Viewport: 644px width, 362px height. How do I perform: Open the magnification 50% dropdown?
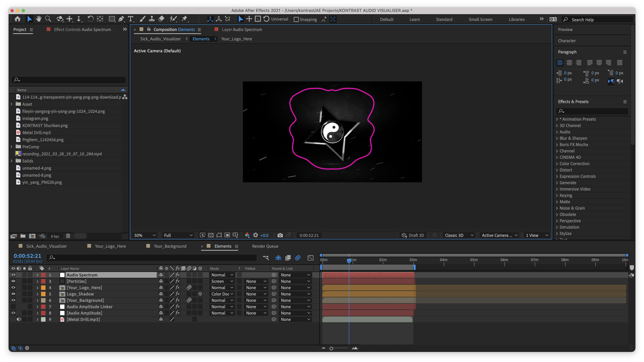145,235
